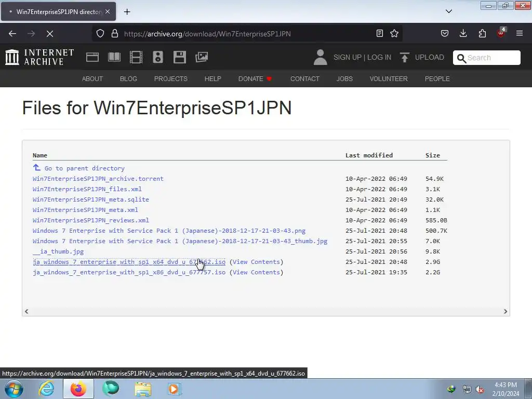
Task: Open the Downloads panel icon
Action: pos(463,33)
